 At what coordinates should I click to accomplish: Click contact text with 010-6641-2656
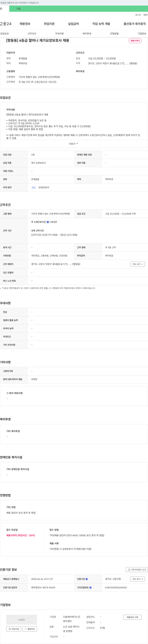tap(77, 535)
